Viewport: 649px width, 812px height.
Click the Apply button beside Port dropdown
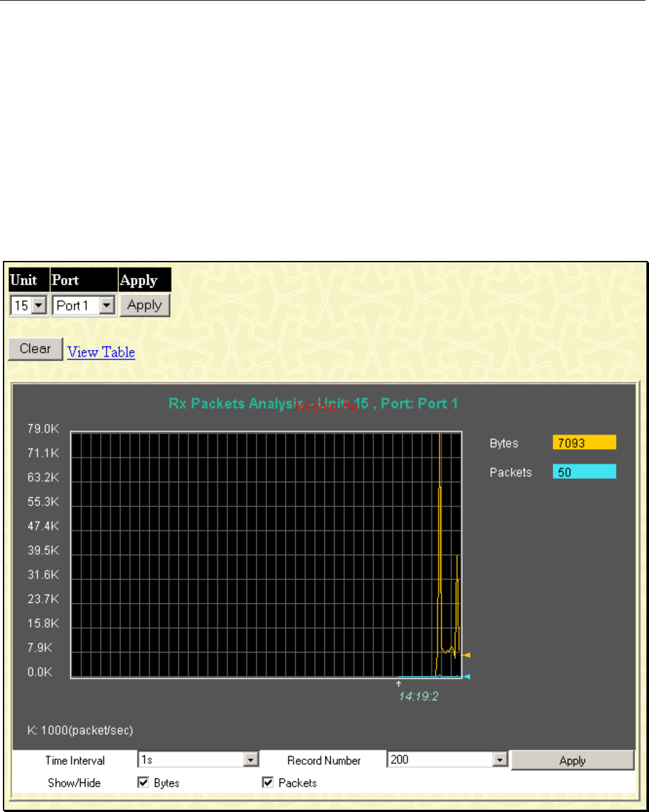tap(145, 305)
